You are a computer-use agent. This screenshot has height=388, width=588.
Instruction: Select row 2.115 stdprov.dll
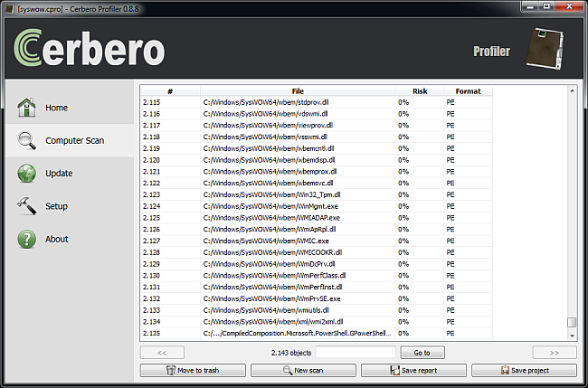(317, 102)
